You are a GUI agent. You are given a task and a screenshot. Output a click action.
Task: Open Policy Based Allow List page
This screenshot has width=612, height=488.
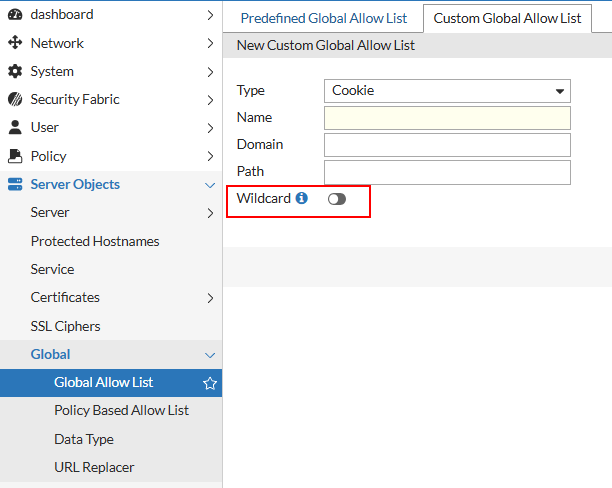click(121, 411)
